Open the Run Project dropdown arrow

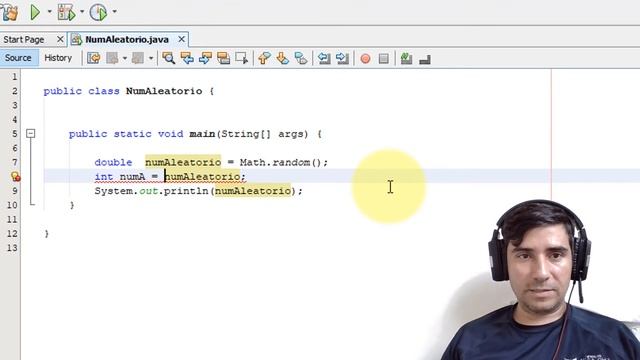point(49,12)
